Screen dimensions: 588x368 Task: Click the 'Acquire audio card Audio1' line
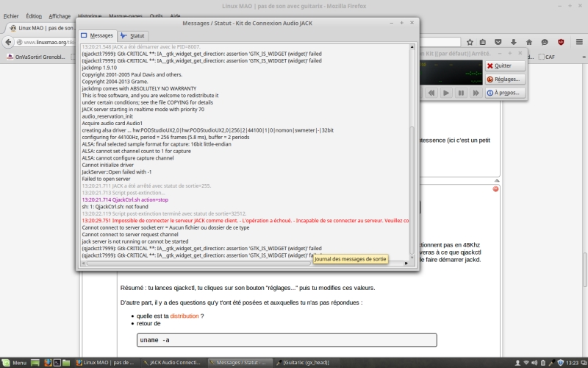point(112,123)
